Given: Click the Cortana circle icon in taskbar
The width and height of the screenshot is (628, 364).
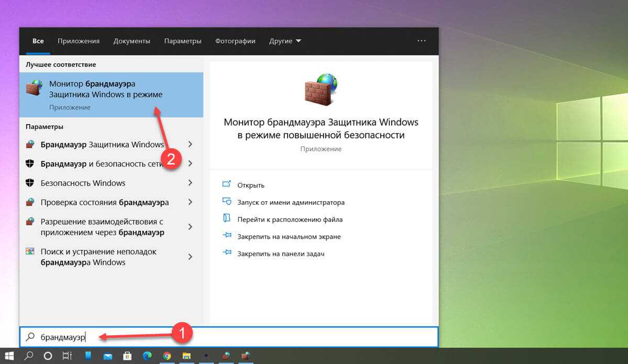Looking at the screenshot, I should click(48, 356).
